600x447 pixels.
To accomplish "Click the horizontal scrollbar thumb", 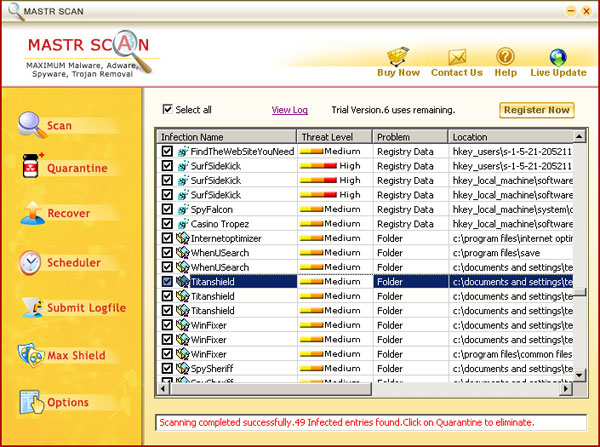I will 271,389.
